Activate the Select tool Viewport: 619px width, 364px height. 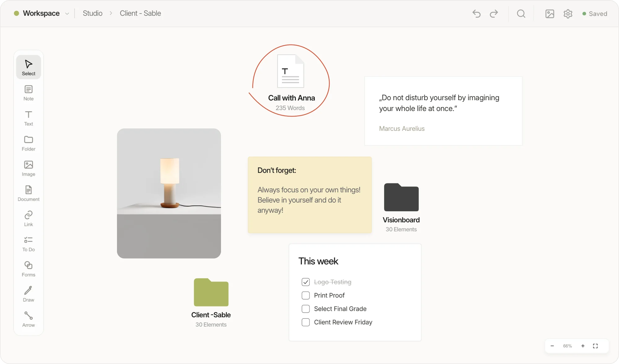click(x=28, y=67)
